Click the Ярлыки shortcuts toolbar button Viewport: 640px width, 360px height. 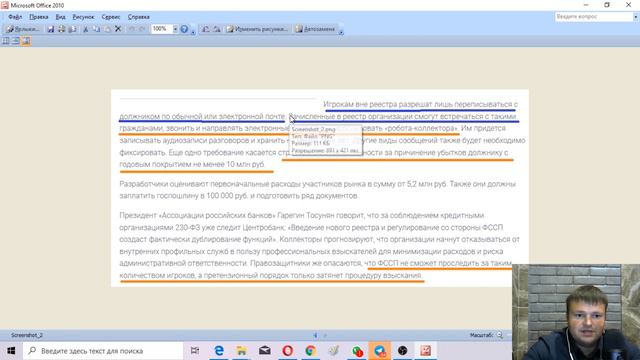point(23,29)
